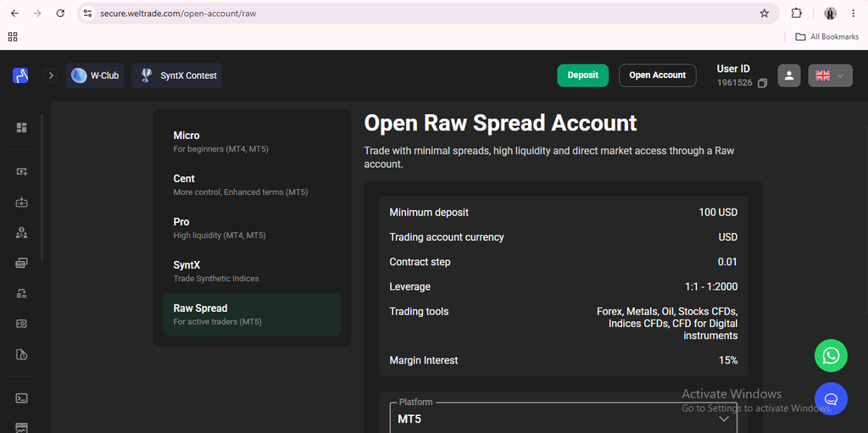This screenshot has width=868, height=433.
Task: Go forward in browser history
Action: [37, 14]
